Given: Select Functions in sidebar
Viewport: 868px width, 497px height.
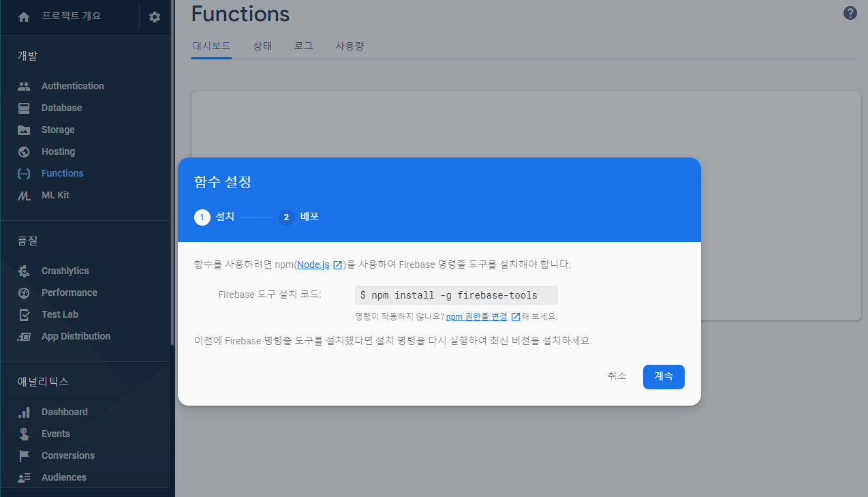Looking at the screenshot, I should (x=63, y=173).
